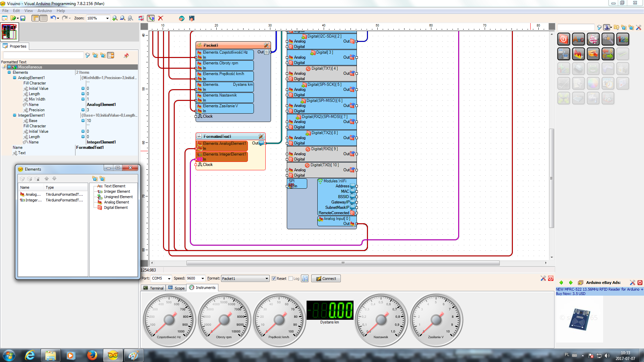This screenshot has width=644, height=362.
Task: Open the Speed 9600 dropdown
Action: [203, 279]
